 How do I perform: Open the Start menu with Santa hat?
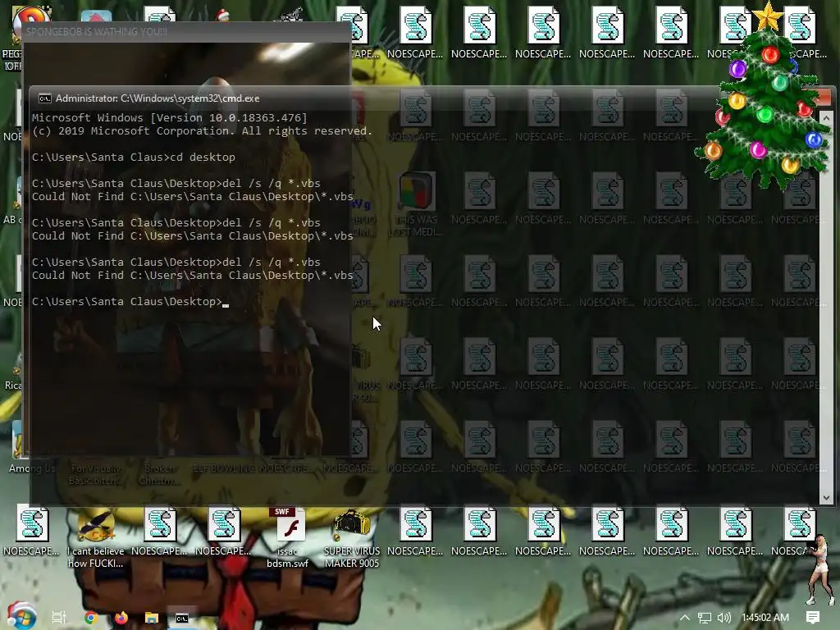pyautogui.click(x=21, y=615)
